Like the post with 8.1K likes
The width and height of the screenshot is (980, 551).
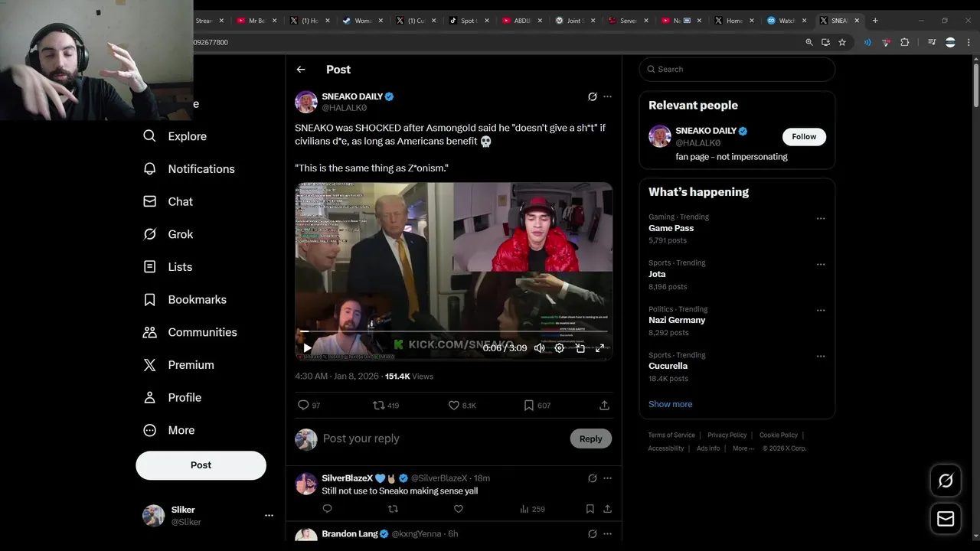point(462,406)
